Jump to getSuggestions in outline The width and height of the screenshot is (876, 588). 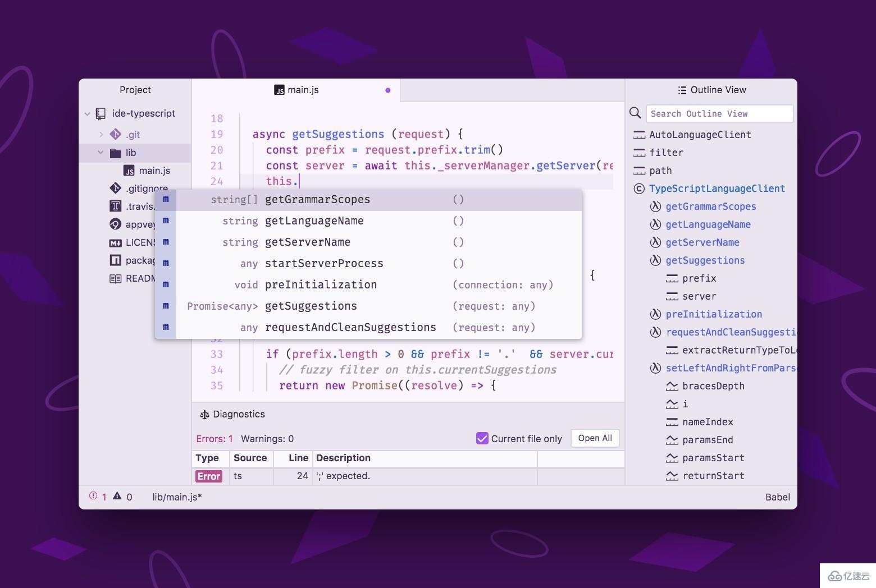705,260
